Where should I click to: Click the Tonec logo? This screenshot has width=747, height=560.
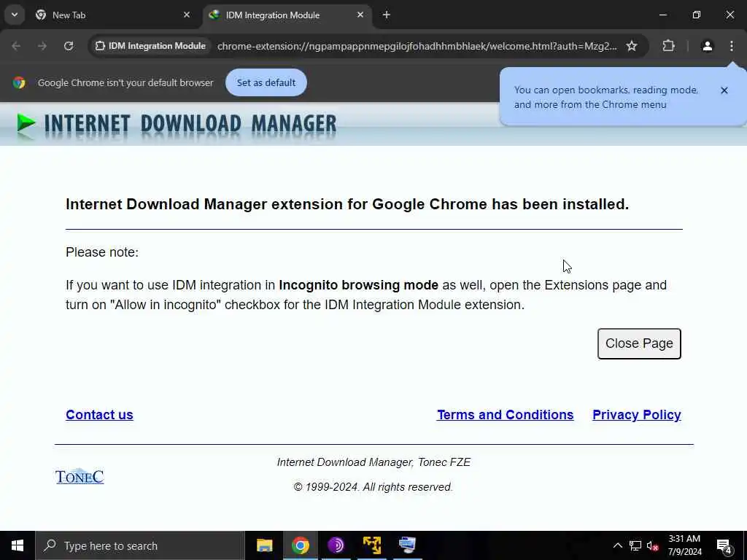pos(80,476)
